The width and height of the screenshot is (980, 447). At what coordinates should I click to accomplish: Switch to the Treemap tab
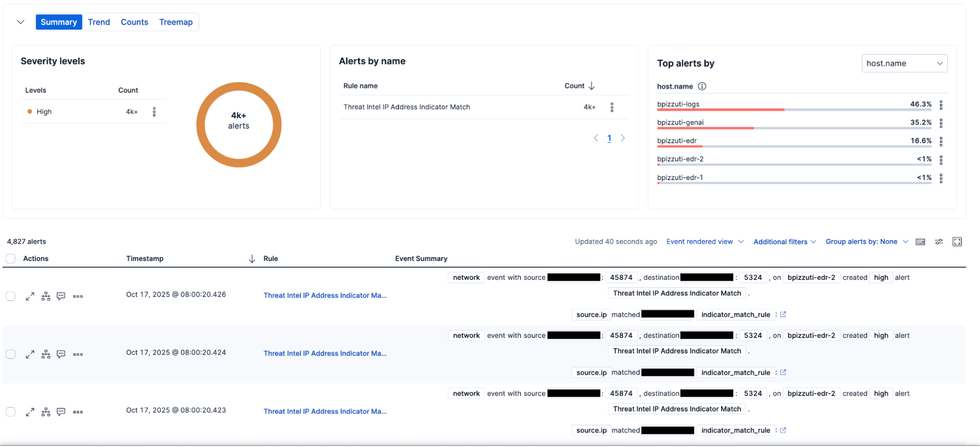click(x=176, y=22)
